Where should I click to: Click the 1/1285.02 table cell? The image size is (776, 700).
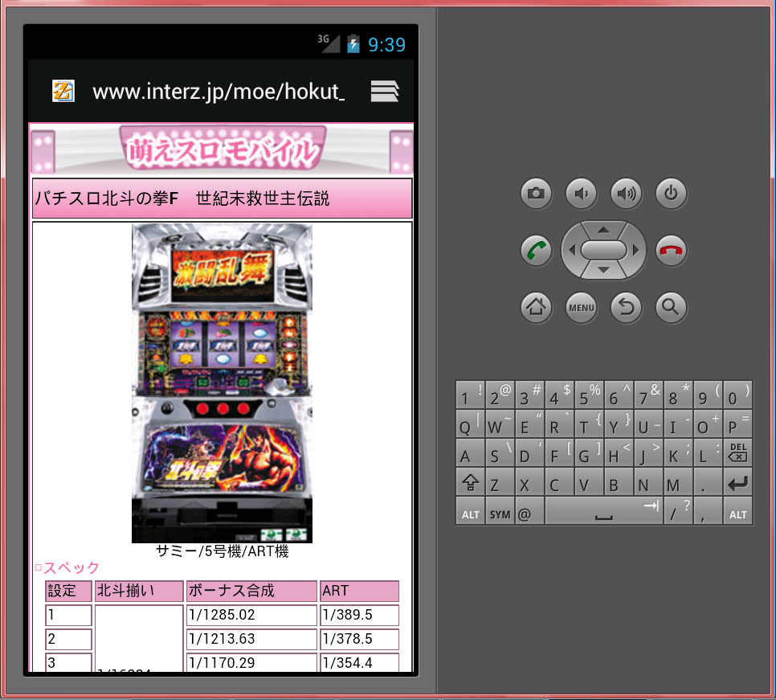[x=251, y=615]
